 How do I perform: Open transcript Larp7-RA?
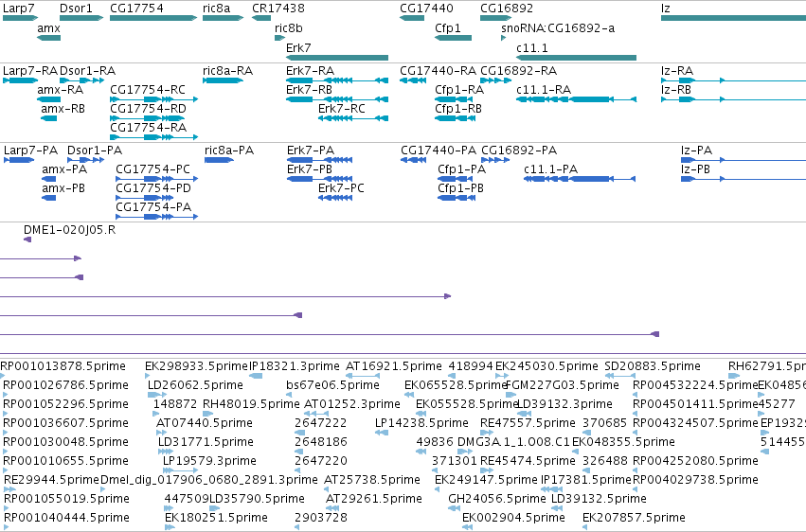click(x=30, y=71)
